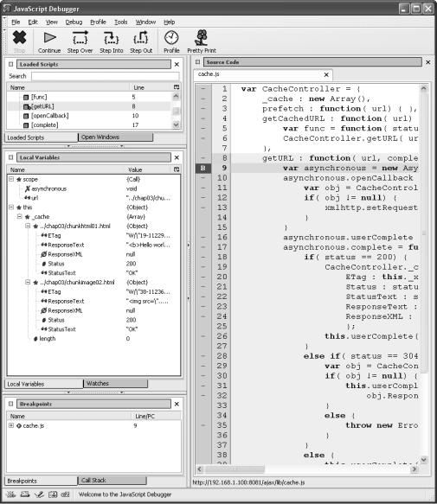The image size is (437, 504).
Task: Switch to the Watches tab
Action: pos(115,384)
